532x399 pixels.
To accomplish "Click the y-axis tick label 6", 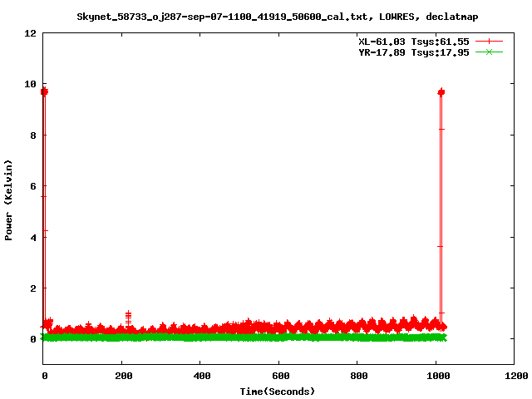I will pos(33,186).
